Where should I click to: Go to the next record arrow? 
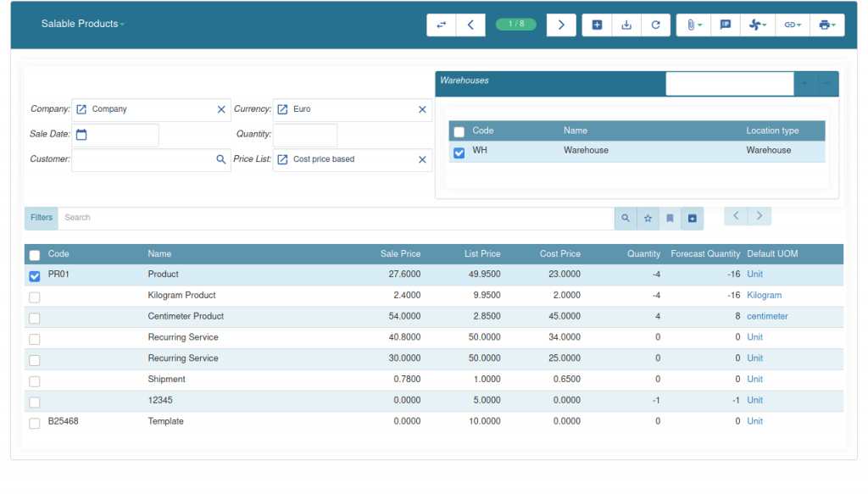561,25
